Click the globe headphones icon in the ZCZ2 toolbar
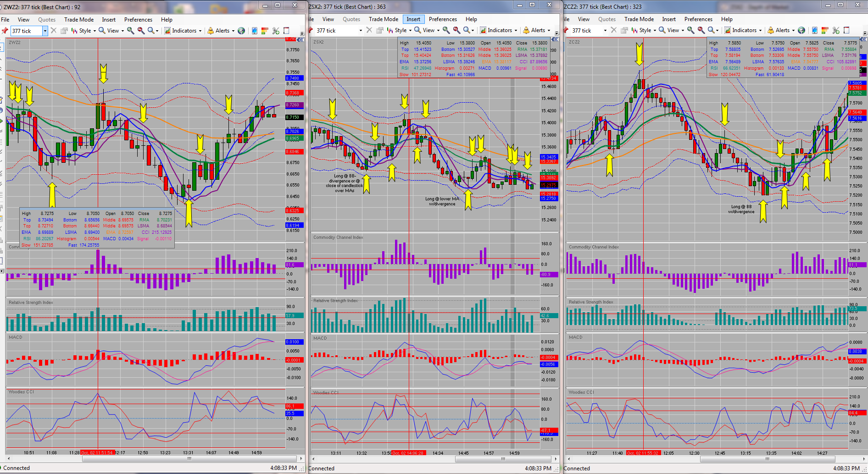This screenshot has height=474, width=868. coord(801,30)
